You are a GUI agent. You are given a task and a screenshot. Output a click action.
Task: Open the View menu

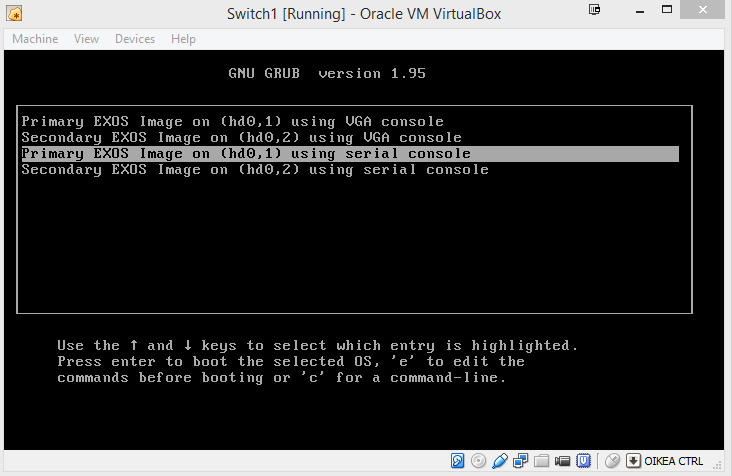[86, 39]
